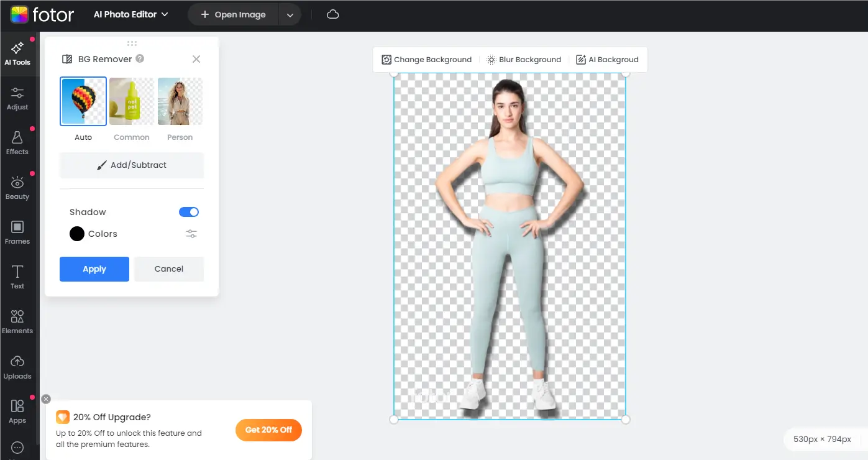Select the Person mode thumbnail
868x460 pixels.
180,101
